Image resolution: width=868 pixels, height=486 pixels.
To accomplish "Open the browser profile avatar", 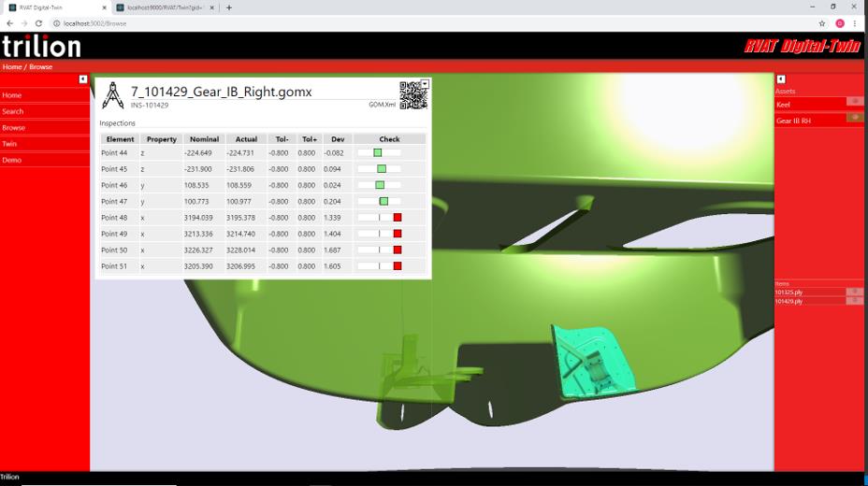I will [x=840, y=23].
